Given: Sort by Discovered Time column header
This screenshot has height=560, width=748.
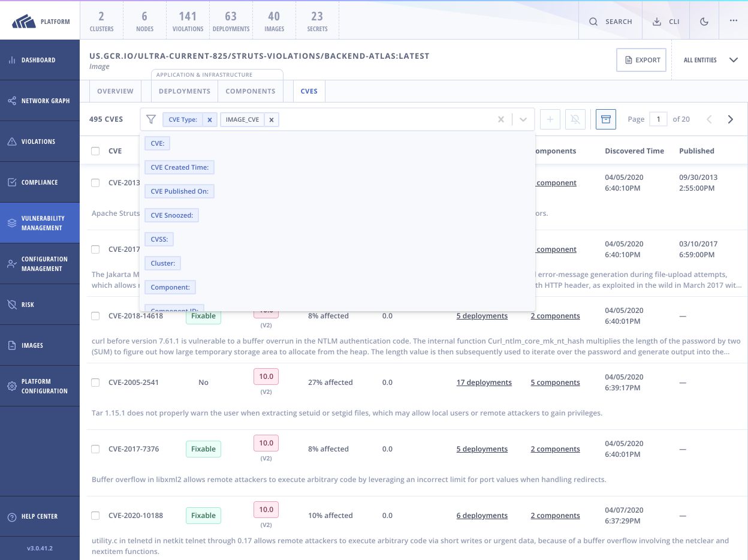Looking at the screenshot, I should point(634,151).
